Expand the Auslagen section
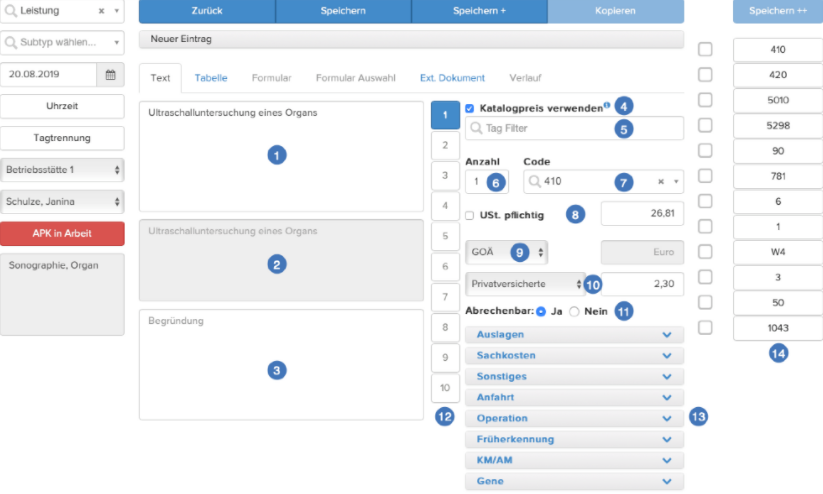This screenshot has width=823, height=494. [574, 334]
